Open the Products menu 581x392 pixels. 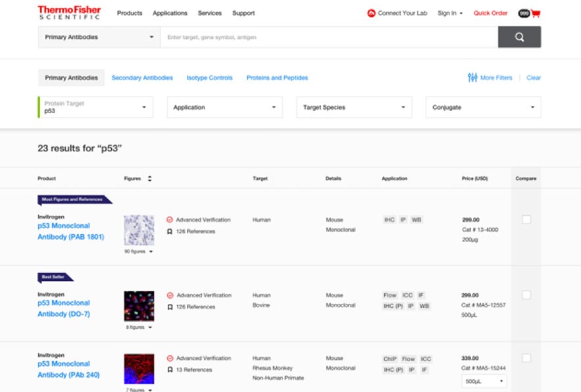130,13
